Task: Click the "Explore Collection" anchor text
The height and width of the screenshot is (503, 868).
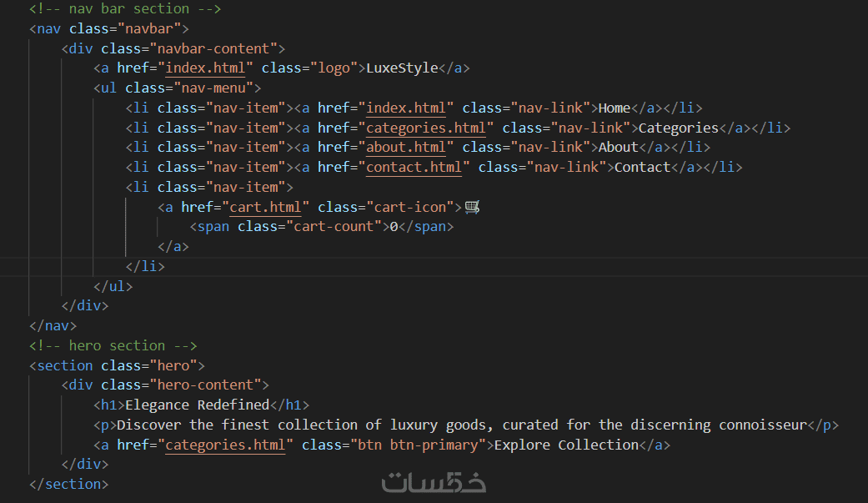Action: (566, 445)
